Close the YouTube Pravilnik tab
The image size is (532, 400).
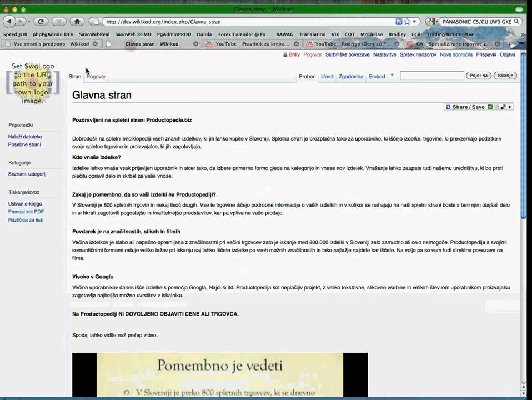click(x=296, y=44)
